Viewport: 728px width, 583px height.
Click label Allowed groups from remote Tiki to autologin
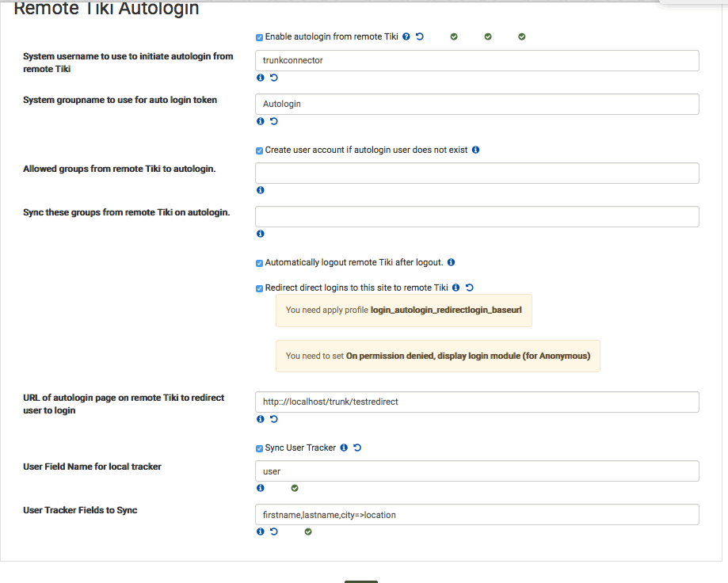(120, 169)
